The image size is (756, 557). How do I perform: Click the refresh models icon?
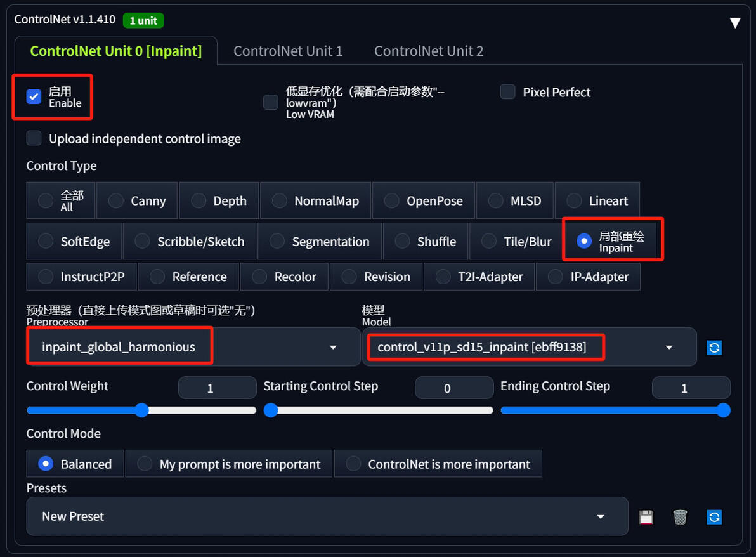coord(714,348)
